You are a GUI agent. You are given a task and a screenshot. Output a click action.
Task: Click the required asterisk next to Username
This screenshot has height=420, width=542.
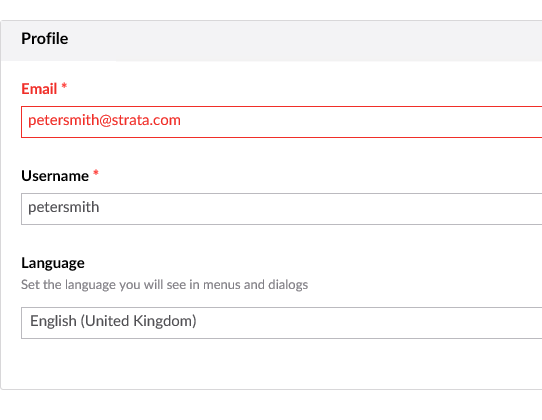point(96,172)
